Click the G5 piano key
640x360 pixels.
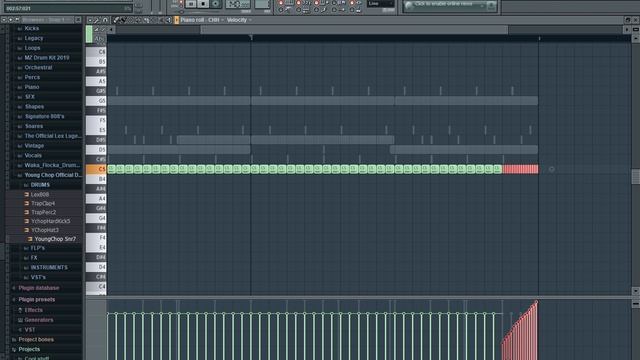click(96, 101)
